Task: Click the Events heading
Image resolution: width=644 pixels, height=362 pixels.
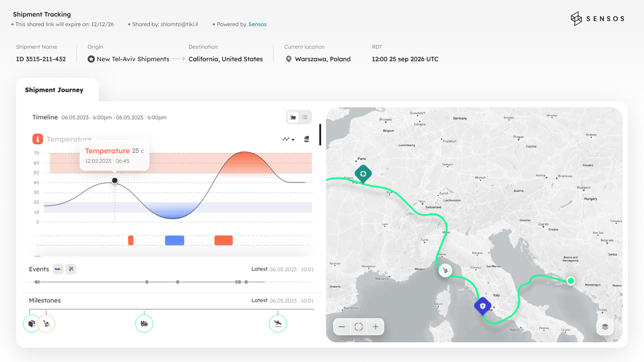Action: tap(39, 269)
